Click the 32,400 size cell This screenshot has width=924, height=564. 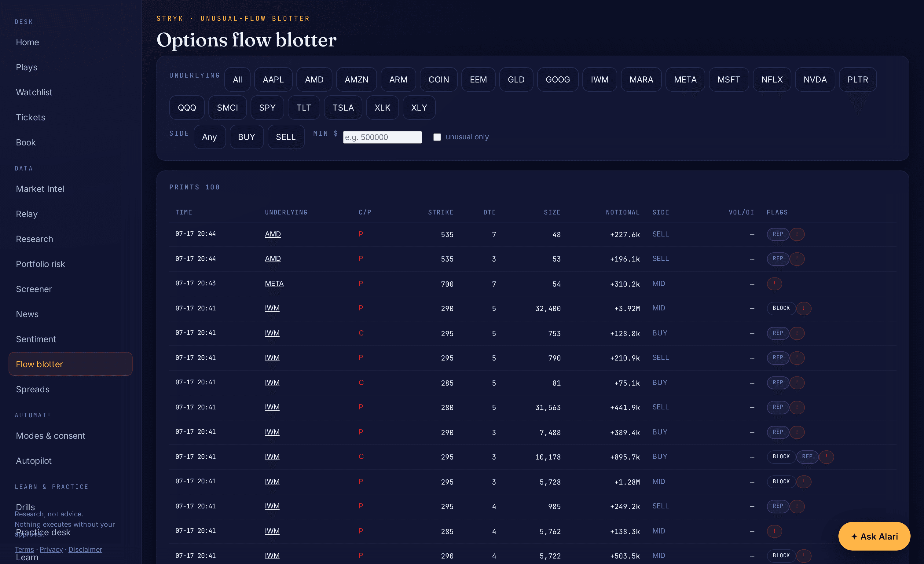click(x=548, y=309)
